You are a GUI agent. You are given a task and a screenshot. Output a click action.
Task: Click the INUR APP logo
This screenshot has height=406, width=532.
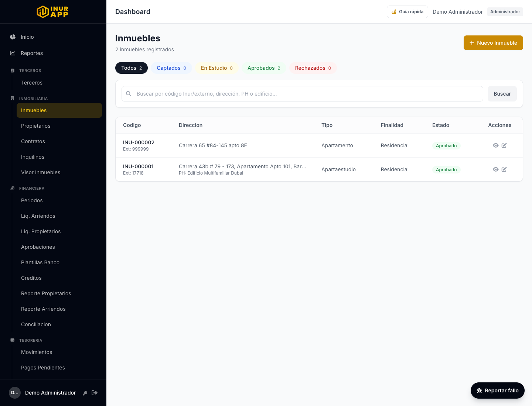tap(53, 12)
